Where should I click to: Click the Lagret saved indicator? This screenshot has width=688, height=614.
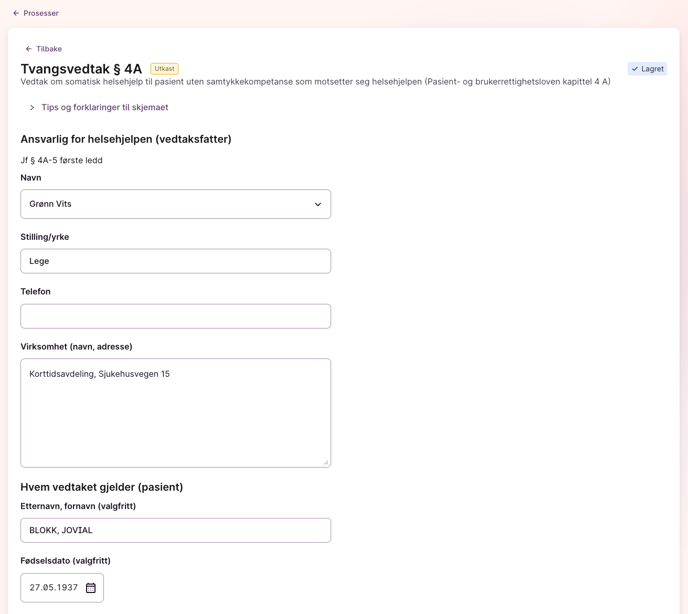coord(647,69)
